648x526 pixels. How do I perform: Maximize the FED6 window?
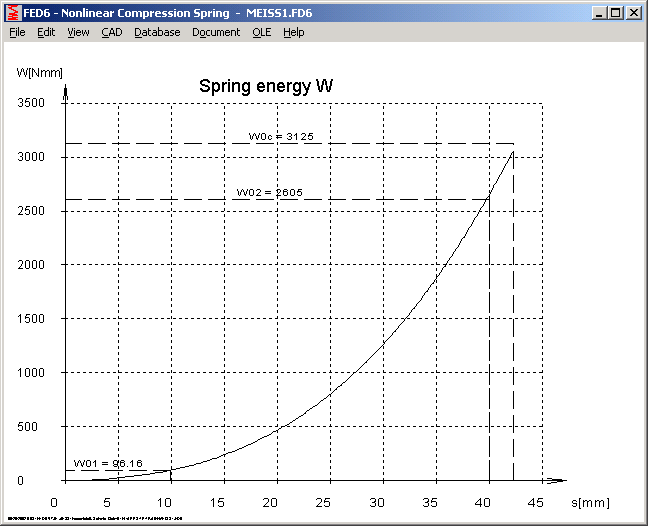pos(615,13)
